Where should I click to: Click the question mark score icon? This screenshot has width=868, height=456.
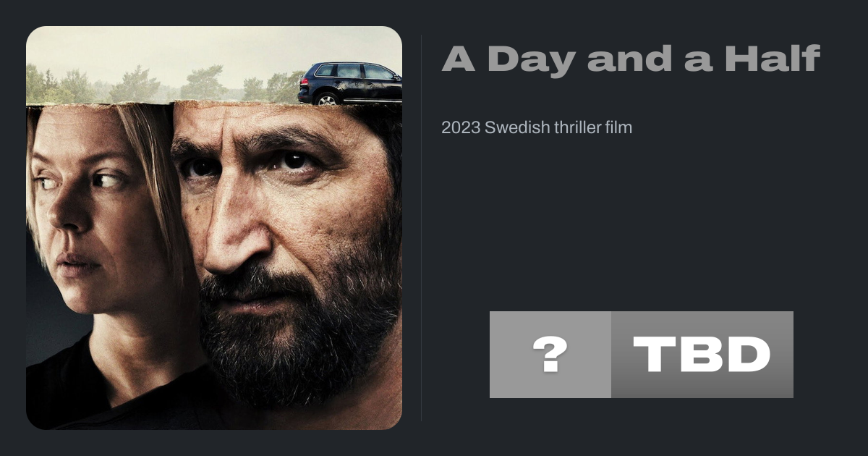[550, 355]
